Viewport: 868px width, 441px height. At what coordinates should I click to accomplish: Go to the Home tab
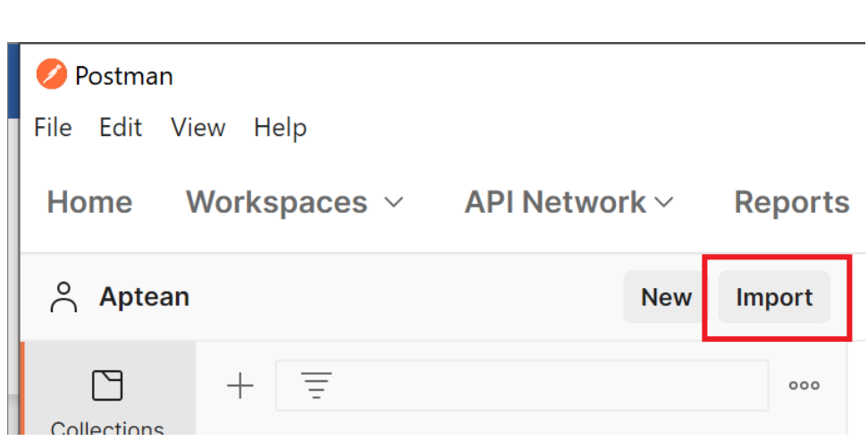point(89,202)
